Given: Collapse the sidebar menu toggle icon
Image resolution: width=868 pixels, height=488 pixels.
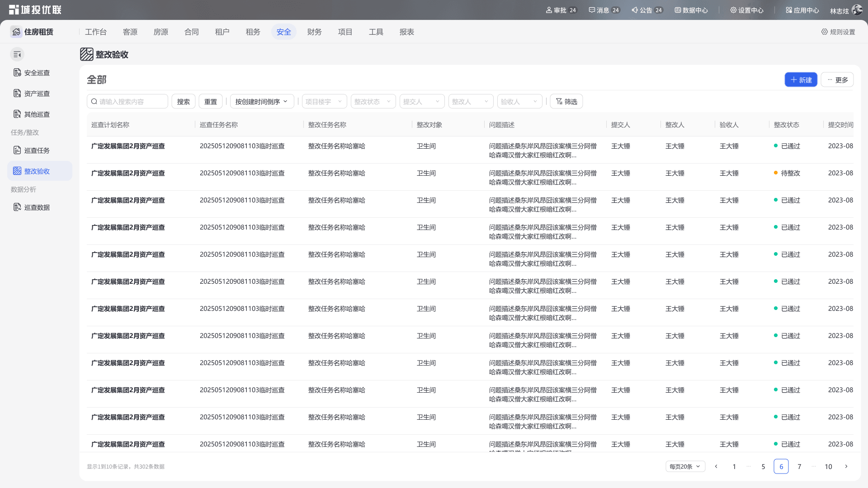Looking at the screenshot, I should pos(17,54).
